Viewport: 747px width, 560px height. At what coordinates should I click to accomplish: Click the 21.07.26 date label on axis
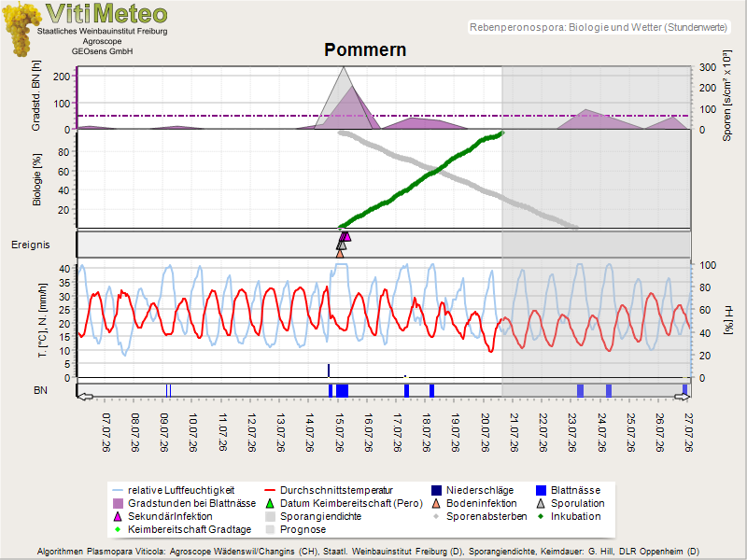point(514,432)
